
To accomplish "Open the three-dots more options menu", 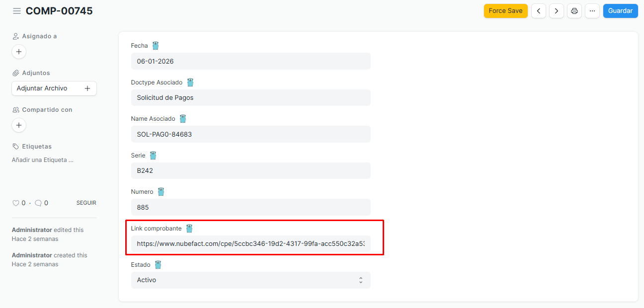I will coord(592,11).
